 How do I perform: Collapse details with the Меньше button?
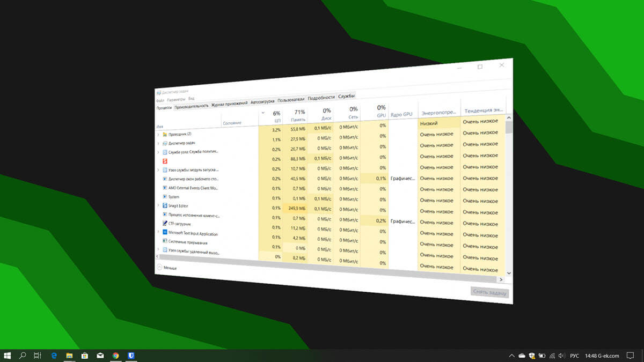(x=167, y=267)
